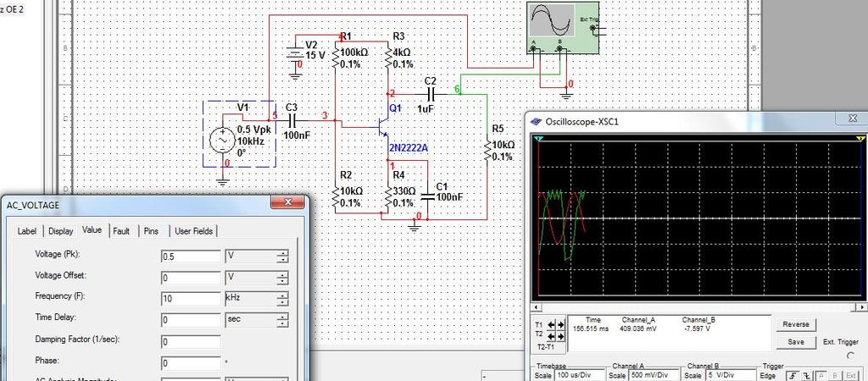
Task: Select the Value tab
Action: coord(92,229)
